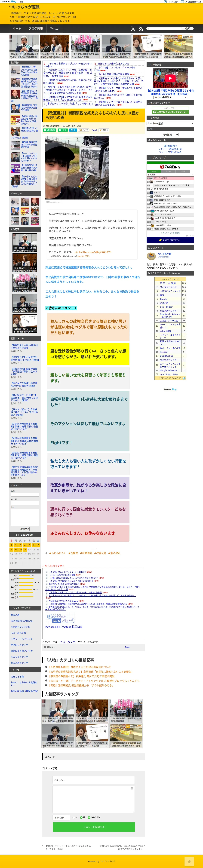Click the 名無しさん name field in comment form
Image resolution: width=203 pixels, height=868 pixels.
click(x=94, y=780)
